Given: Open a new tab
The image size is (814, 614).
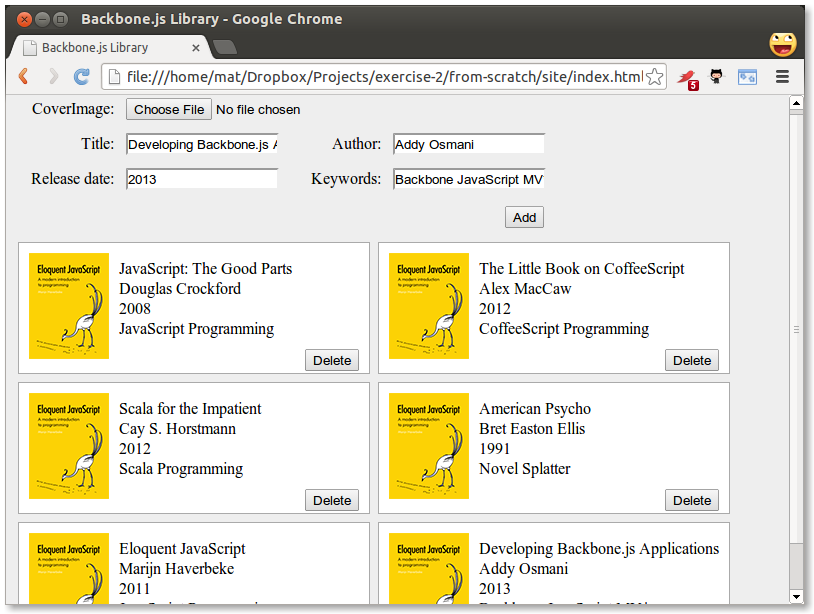Looking at the screenshot, I should (x=225, y=47).
